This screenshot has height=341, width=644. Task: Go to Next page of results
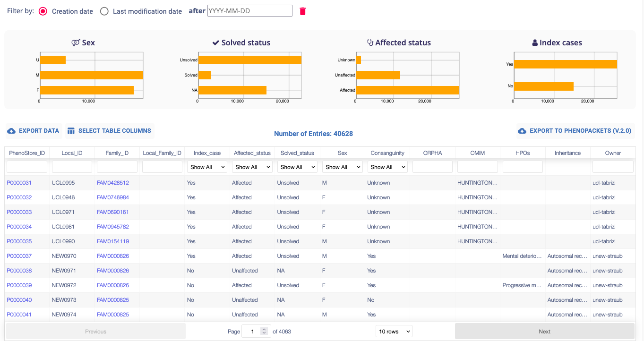point(544,332)
